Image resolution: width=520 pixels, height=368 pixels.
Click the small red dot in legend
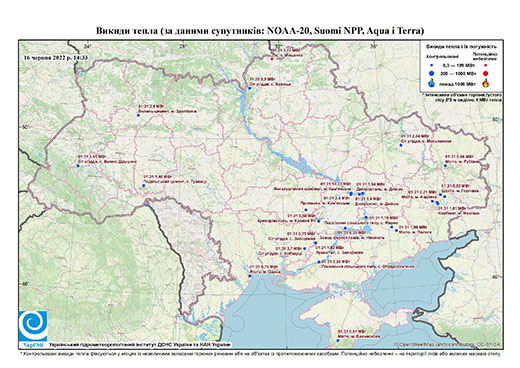point(486,66)
